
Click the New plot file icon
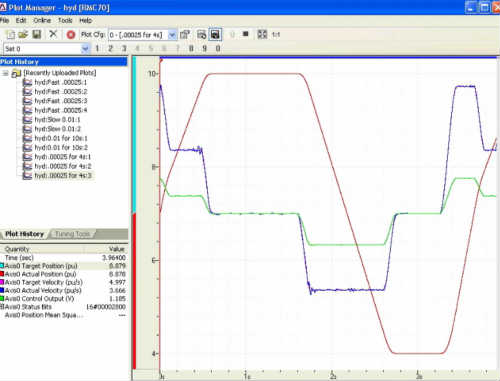coord(11,35)
